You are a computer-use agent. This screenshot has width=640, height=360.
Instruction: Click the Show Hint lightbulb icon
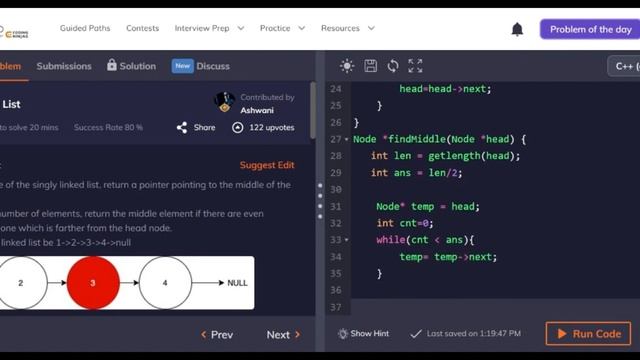pyautogui.click(x=342, y=334)
